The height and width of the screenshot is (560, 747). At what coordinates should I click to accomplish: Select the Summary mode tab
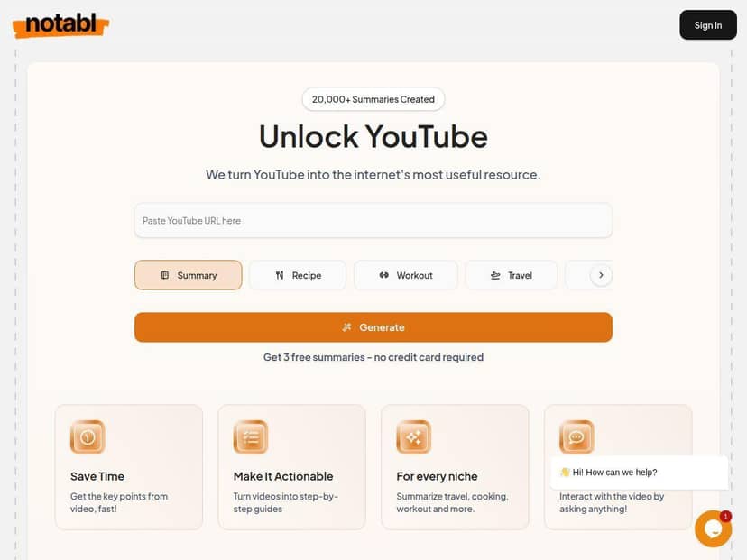(x=189, y=275)
